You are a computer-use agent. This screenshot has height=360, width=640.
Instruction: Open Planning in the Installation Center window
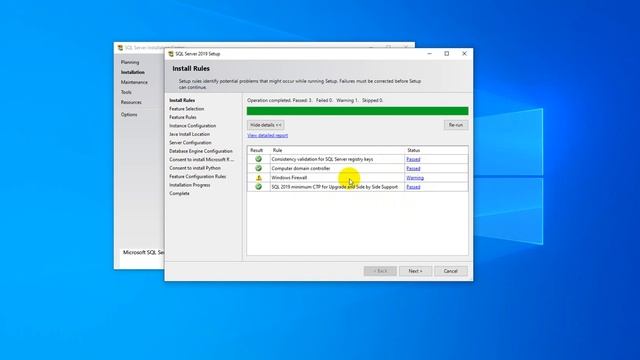pos(130,62)
